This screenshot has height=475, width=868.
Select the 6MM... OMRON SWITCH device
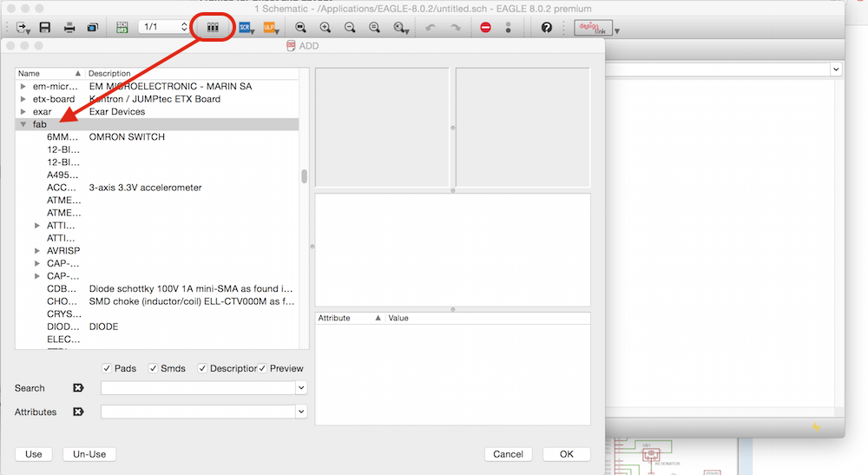[x=157, y=136]
